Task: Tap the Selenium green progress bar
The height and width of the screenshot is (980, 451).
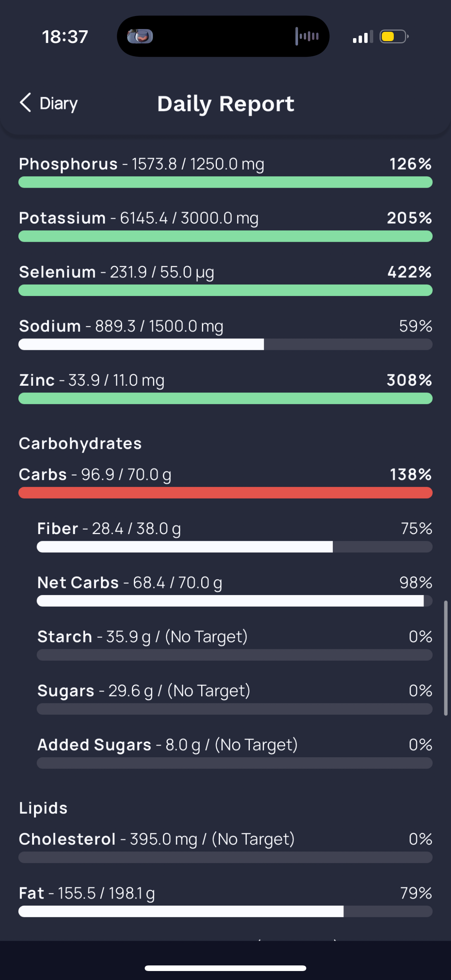Action: click(x=225, y=290)
